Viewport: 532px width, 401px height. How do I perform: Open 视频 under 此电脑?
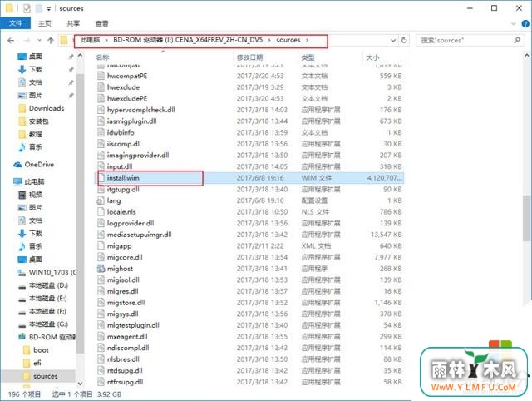[35, 195]
